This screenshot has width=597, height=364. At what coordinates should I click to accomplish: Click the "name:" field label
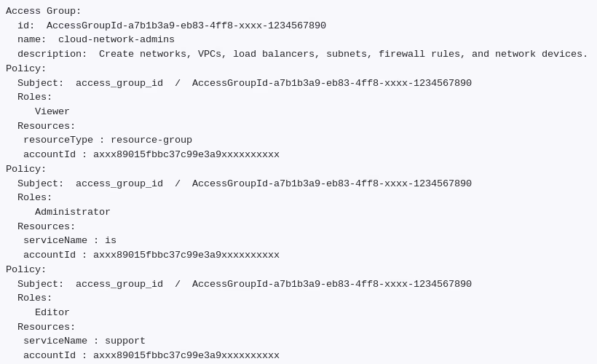click(x=32, y=39)
